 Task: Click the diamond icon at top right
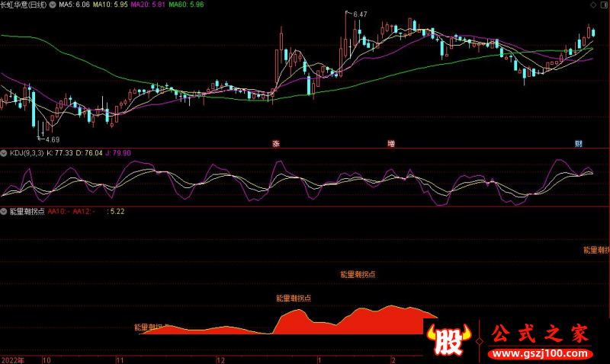[593, 5]
